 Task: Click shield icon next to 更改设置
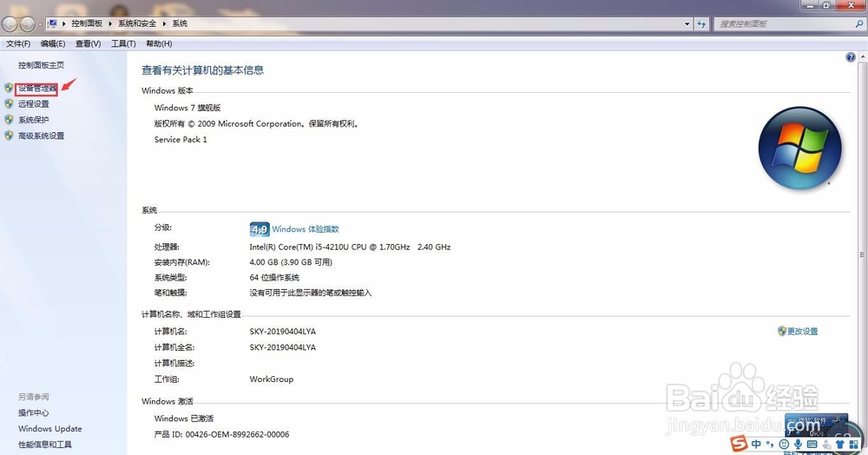tap(782, 331)
